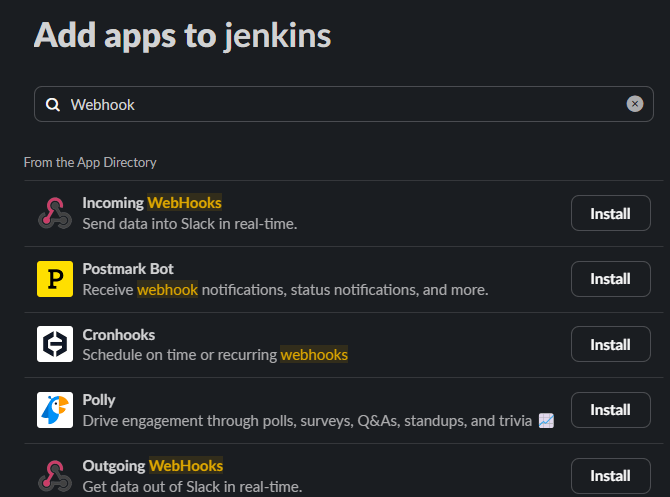Focus the app search field

point(340,104)
